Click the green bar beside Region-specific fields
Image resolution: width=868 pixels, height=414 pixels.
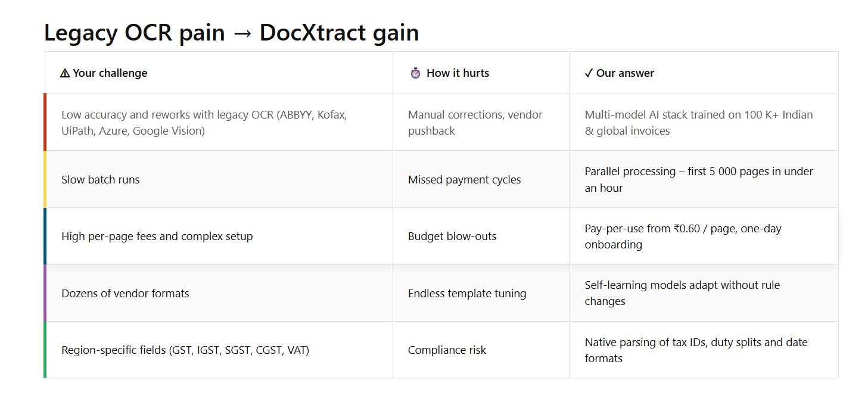coord(45,350)
